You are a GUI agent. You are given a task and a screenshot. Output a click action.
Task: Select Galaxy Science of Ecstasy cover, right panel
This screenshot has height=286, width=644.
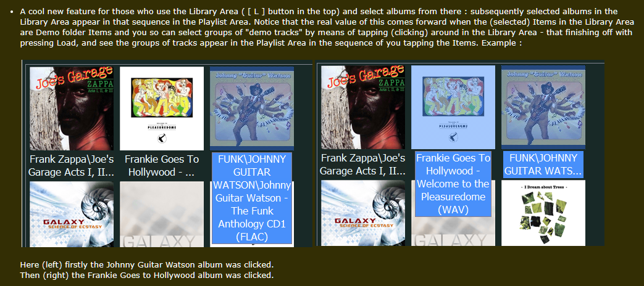coord(363,213)
